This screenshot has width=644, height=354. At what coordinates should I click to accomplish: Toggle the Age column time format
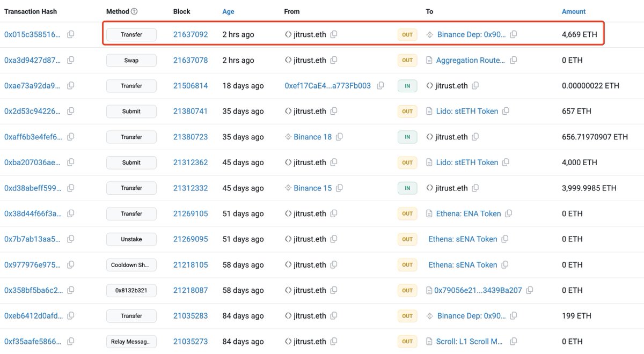(x=228, y=11)
